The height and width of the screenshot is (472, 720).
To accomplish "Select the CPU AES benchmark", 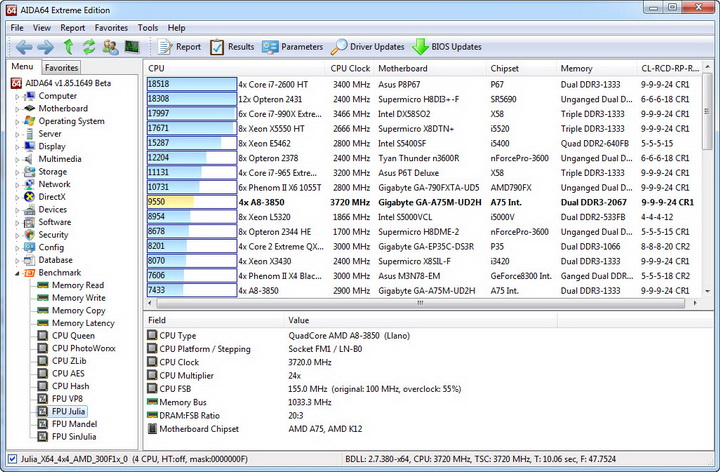I will 61,374.
